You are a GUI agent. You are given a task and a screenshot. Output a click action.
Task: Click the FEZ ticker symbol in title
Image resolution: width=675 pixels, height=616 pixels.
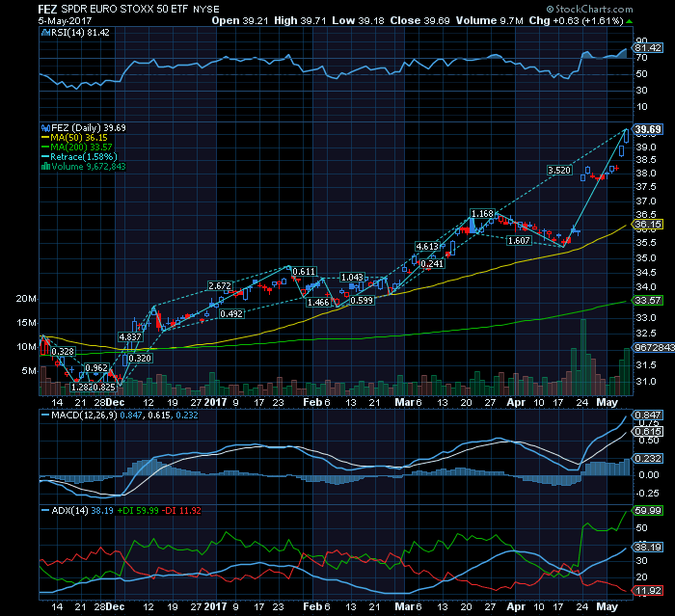pyautogui.click(x=48, y=9)
